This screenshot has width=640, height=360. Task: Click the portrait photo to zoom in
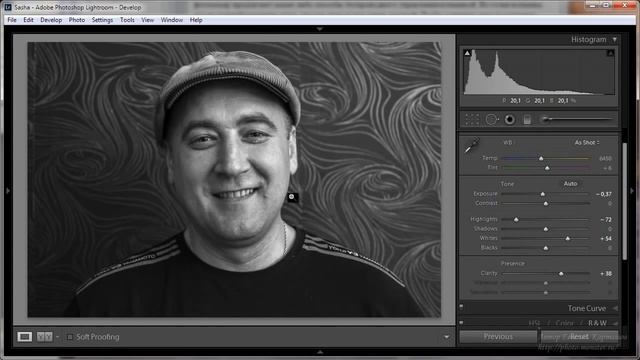234,180
